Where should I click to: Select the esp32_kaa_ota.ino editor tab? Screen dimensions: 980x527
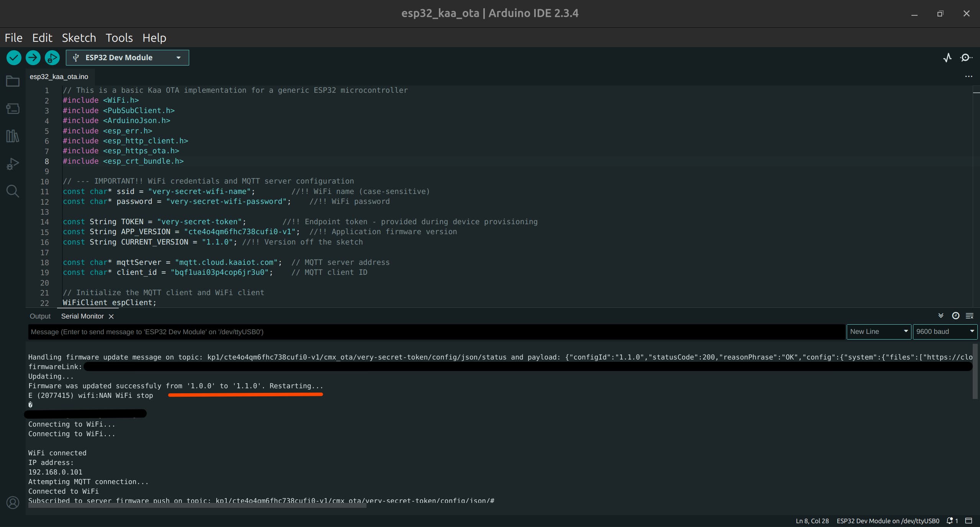coord(59,77)
